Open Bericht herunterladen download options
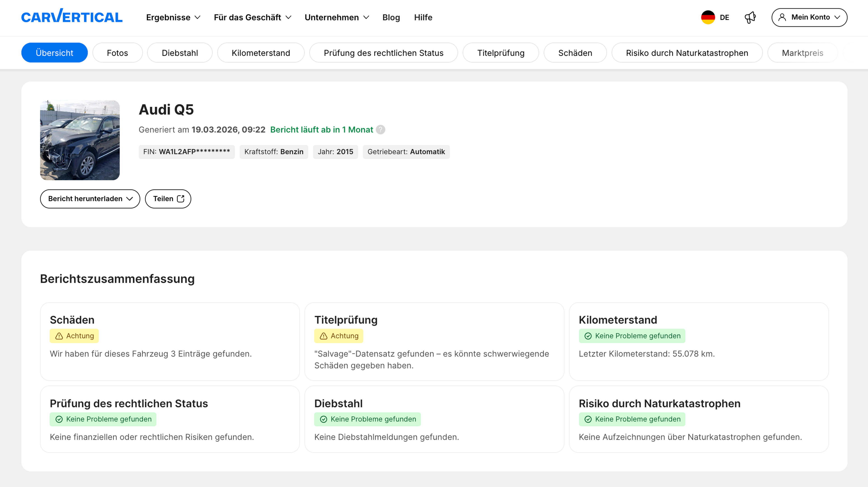868x487 pixels. [x=90, y=199]
